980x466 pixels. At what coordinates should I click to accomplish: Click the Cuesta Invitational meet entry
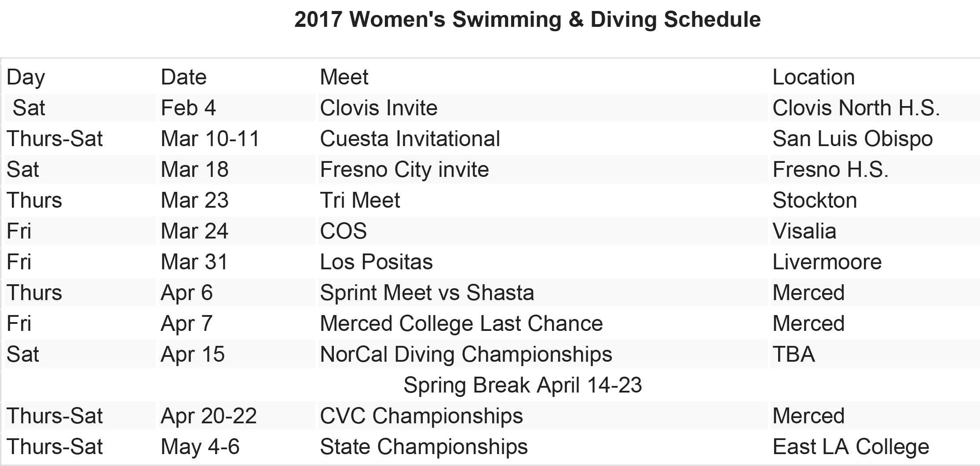click(x=410, y=139)
